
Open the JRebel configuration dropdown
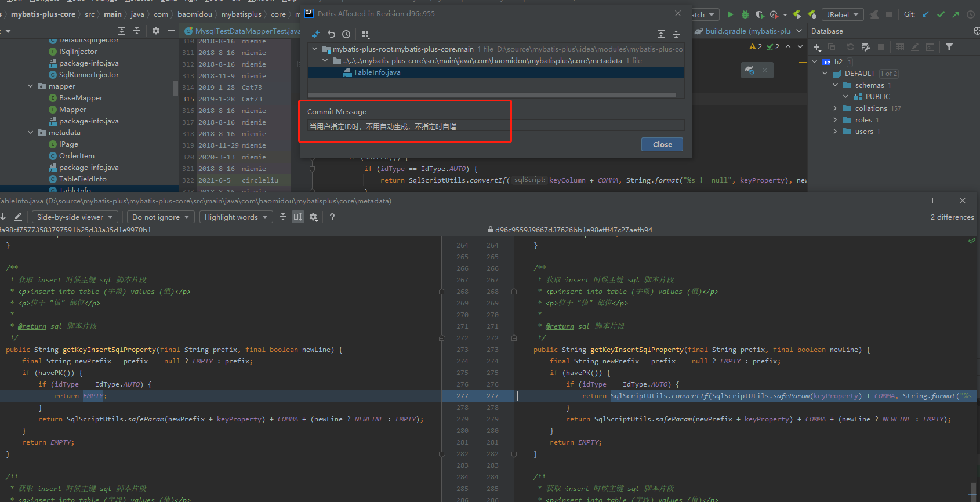pyautogui.click(x=843, y=14)
